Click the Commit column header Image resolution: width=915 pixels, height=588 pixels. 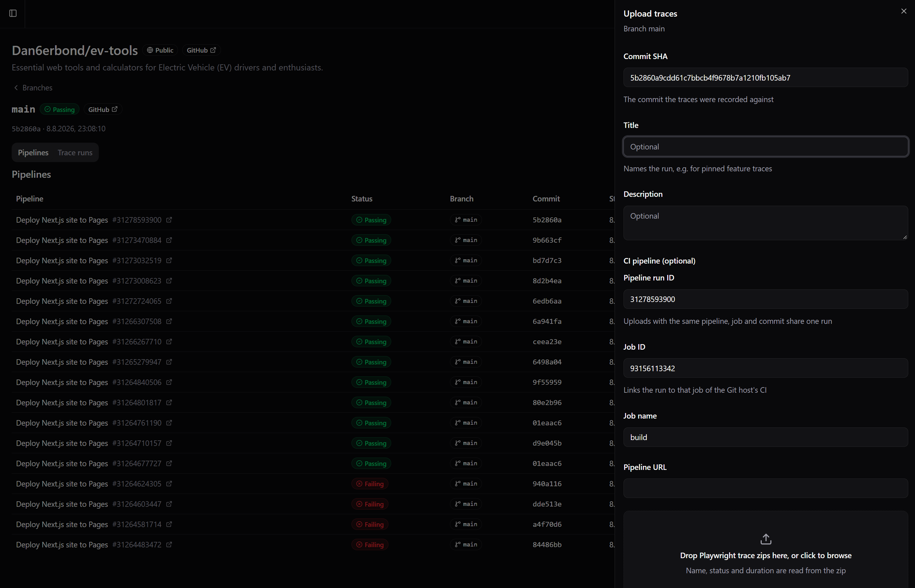click(546, 199)
